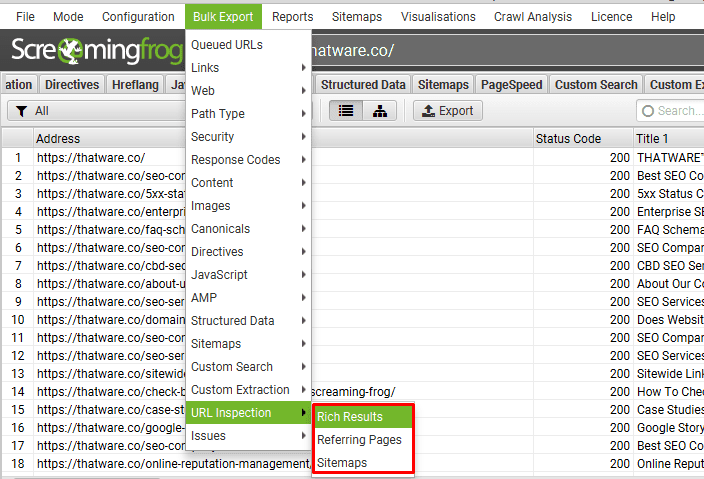Select URL Inspection menu entry

(248, 413)
